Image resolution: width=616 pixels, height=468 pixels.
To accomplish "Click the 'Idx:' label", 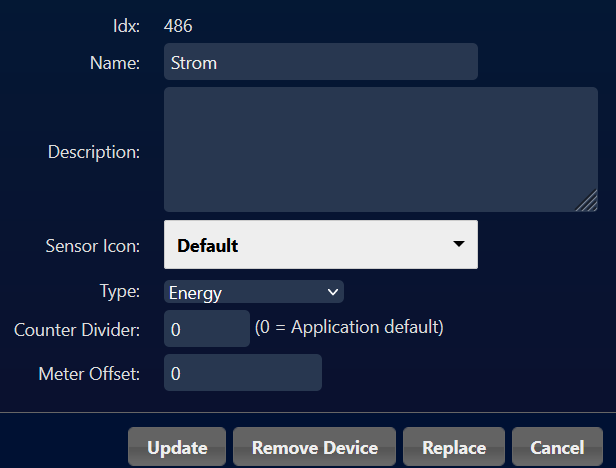I will pos(126,26).
